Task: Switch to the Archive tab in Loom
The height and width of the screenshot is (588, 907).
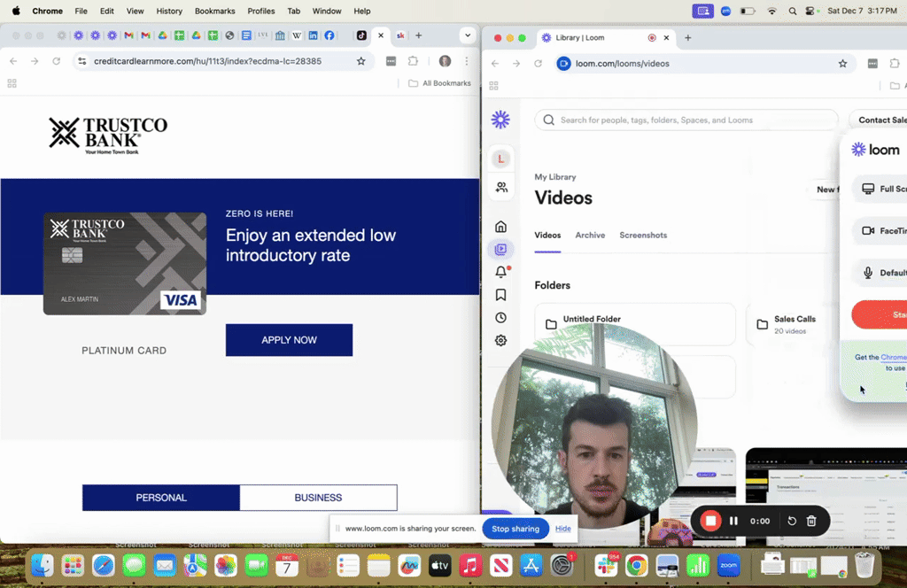Action: pyautogui.click(x=590, y=236)
